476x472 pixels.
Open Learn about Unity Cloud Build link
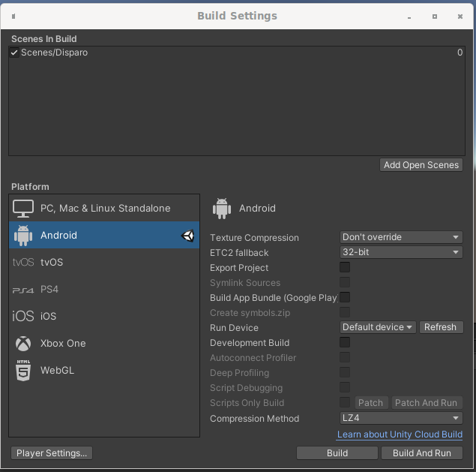pos(400,434)
